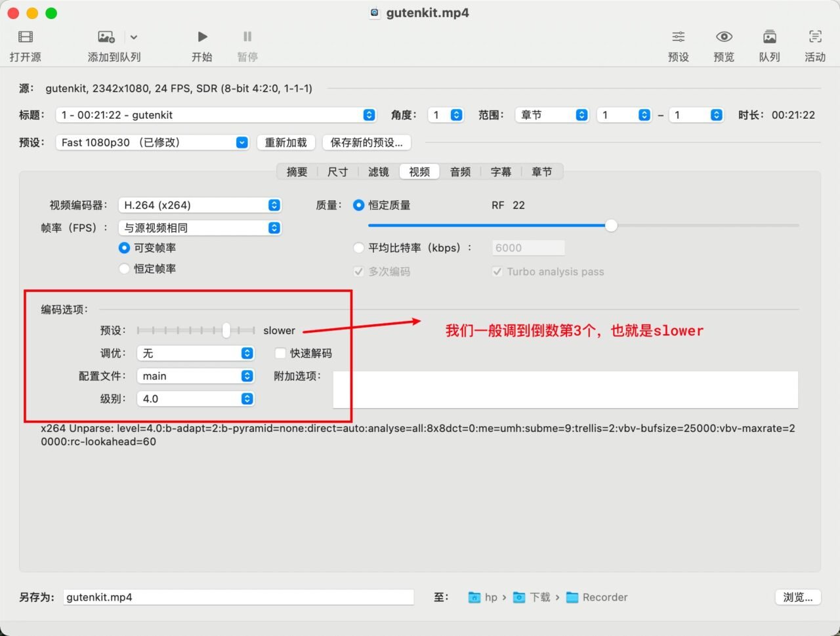Open the Preview eye icon
The width and height of the screenshot is (840, 636).
pos(724,37)
